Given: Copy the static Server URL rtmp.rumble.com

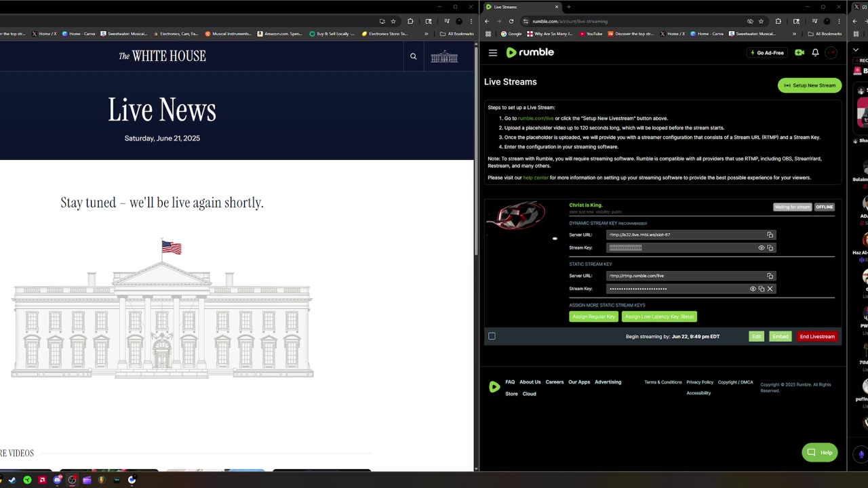Looking at the screenshot, I should click(770, 276).
